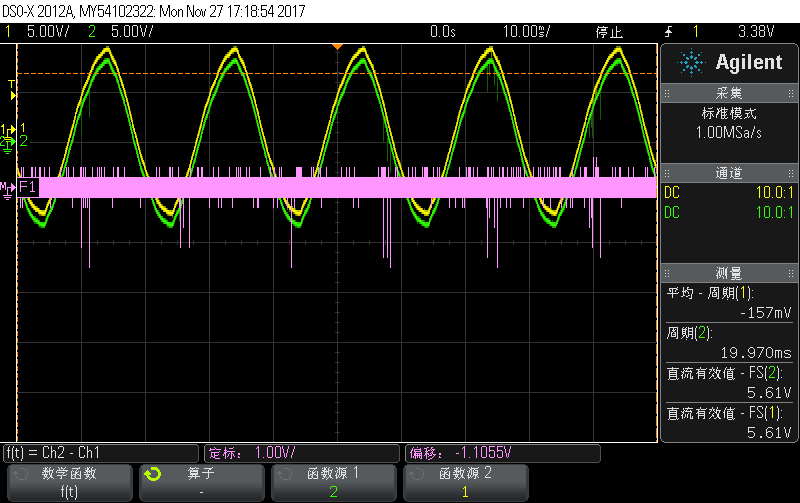This screenshot has height=503, width=800.
Task: Click channel 2 ground level marker
Action: coord(7,144)
